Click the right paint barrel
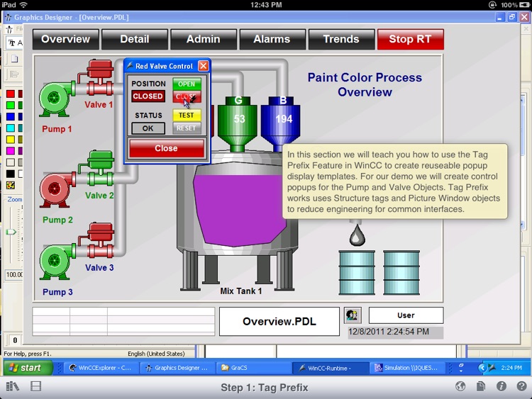This screenshot has width=532, height=399. (x=401, y=273)
